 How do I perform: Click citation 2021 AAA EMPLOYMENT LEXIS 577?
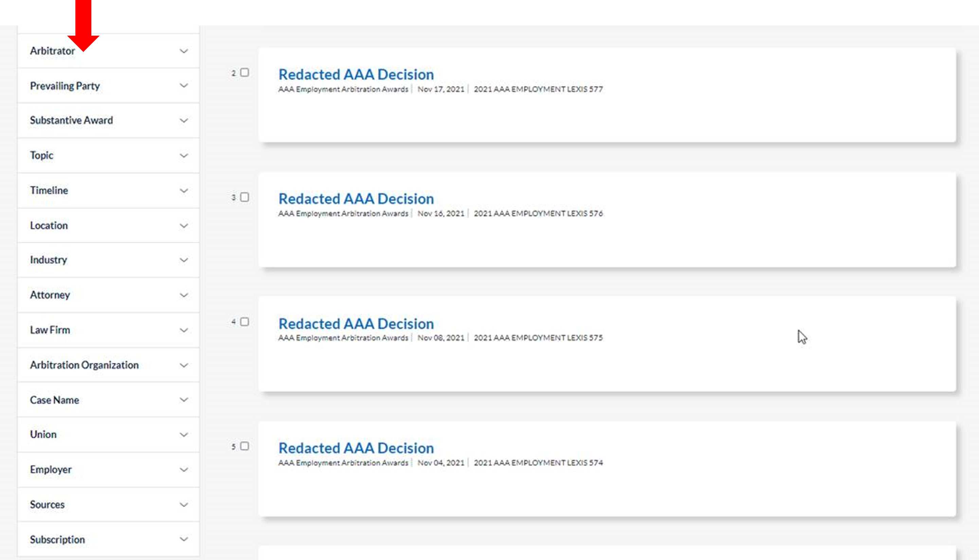pos(538,89)
